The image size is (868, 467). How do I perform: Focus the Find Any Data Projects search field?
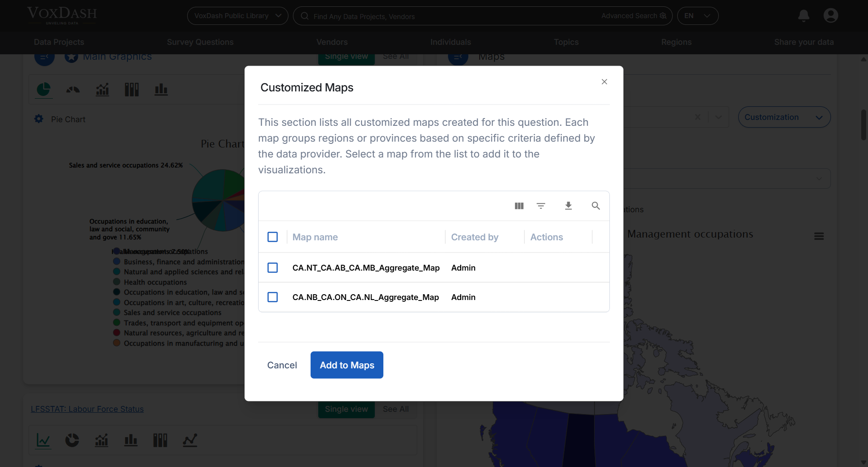coord(452,16)
